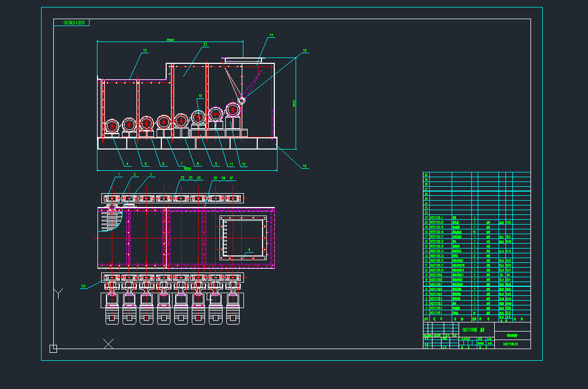The height and width of the screenshot is (389, 588).
Task: Click callout number 26 above the plan view
Action: [x=223, y=178]
